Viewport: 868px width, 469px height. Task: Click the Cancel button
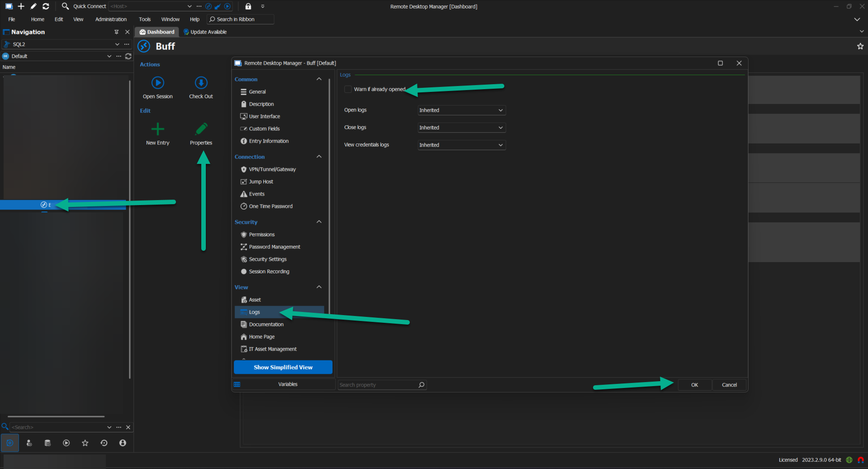coord(729,385)
